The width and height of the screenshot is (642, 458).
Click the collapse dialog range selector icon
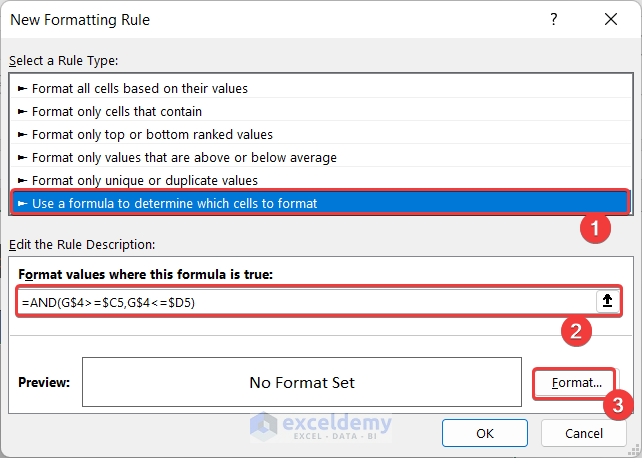606,301
